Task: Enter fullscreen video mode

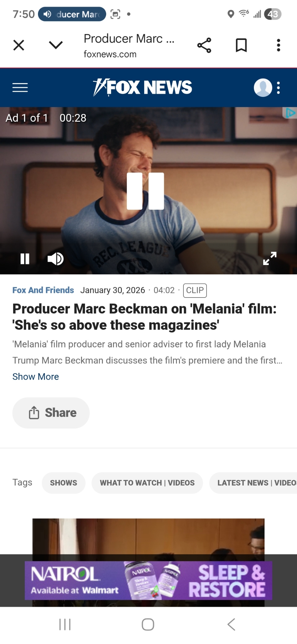Action: pyautogui.click(x=270, y=259)
